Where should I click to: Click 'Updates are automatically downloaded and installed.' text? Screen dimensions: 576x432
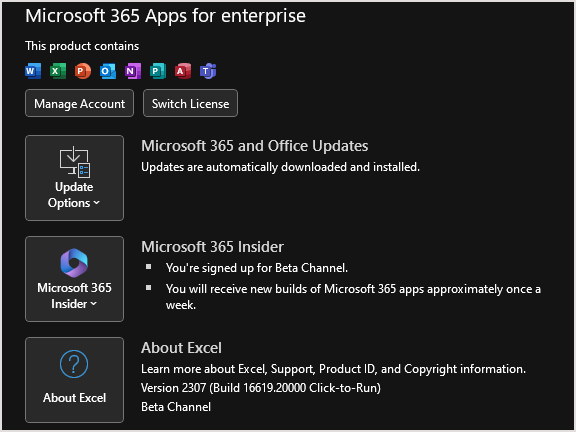[280, 167]
